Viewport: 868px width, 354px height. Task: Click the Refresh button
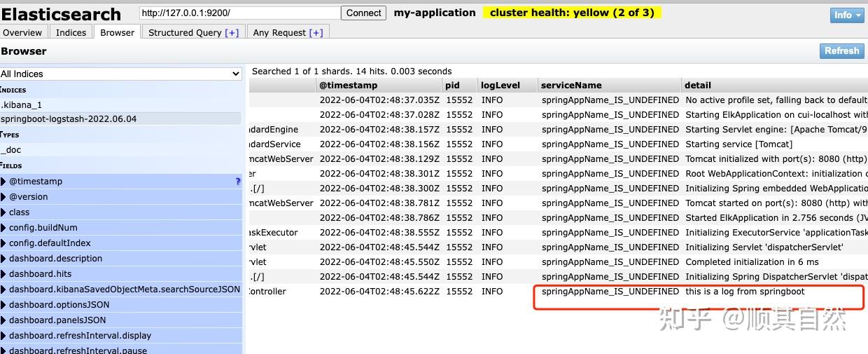click(x=841, y=50)
